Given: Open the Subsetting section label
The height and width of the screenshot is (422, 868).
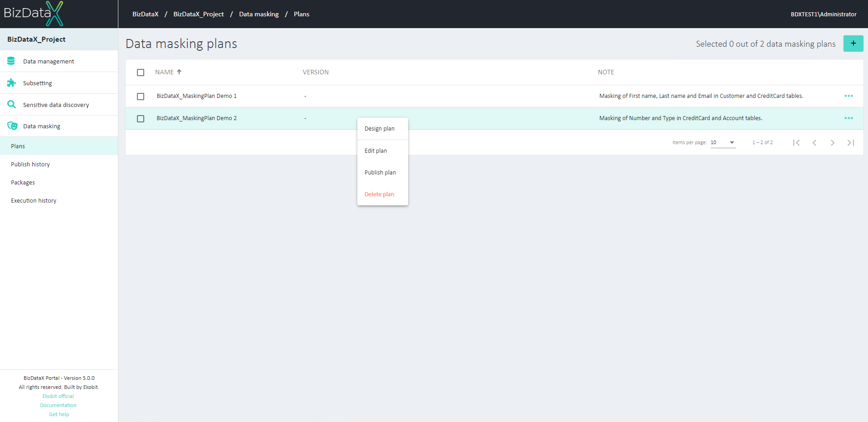Looking at the screenshot, I should pyautogui.click(x=38, y=83).
